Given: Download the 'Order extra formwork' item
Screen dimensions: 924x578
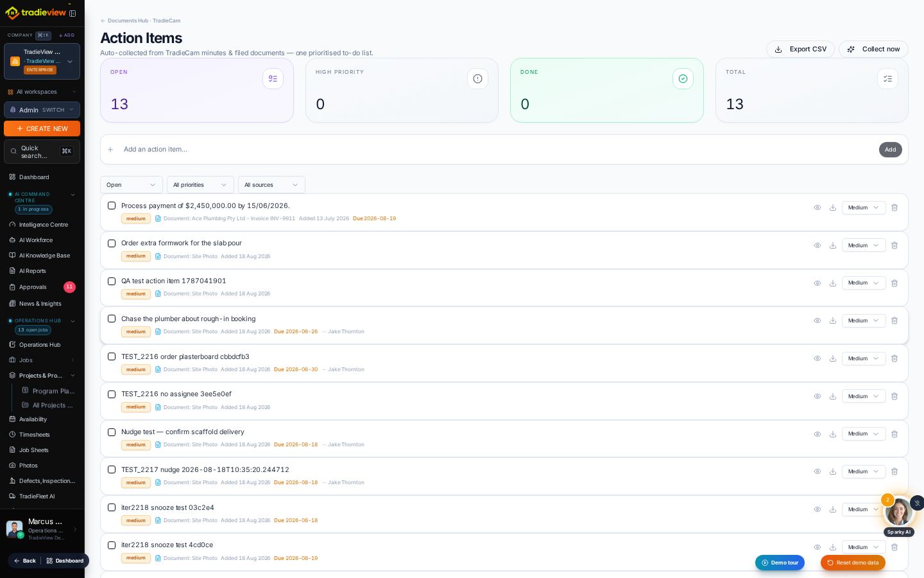Looking at the screenshot, I should tap(833, 245).
